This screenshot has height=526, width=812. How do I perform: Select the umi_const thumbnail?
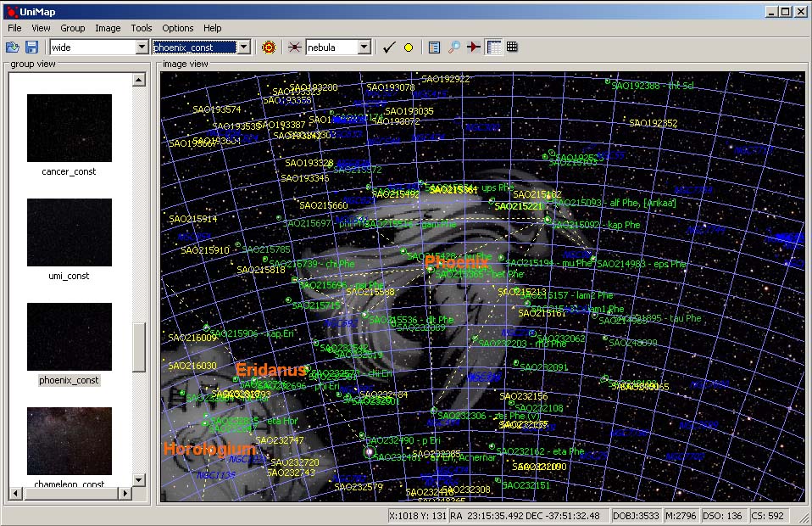[70, 232]
